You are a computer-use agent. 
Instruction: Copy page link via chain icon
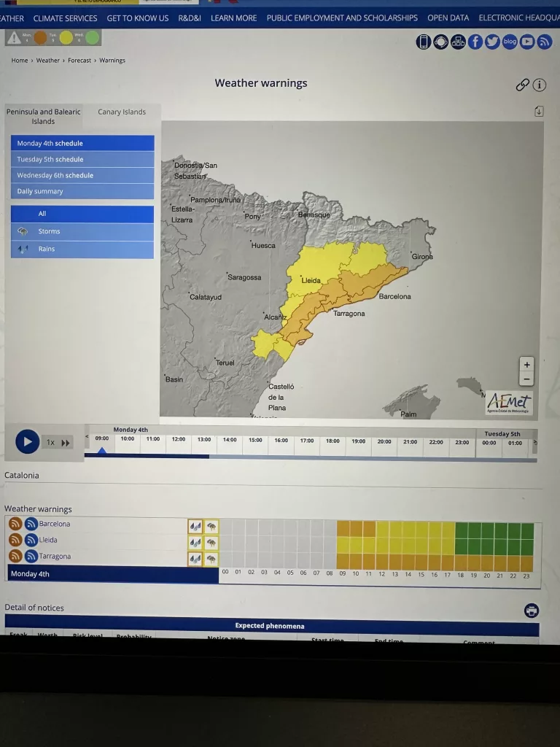[522, 85]
